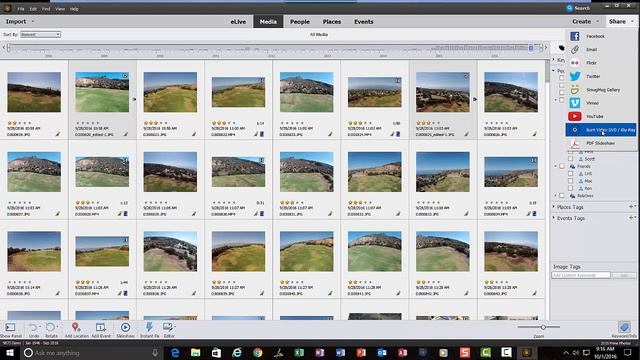The width and height of the screenshot is (640, 360).
Task: Switch to the eLive tab
Action: (x=238, y=22)
